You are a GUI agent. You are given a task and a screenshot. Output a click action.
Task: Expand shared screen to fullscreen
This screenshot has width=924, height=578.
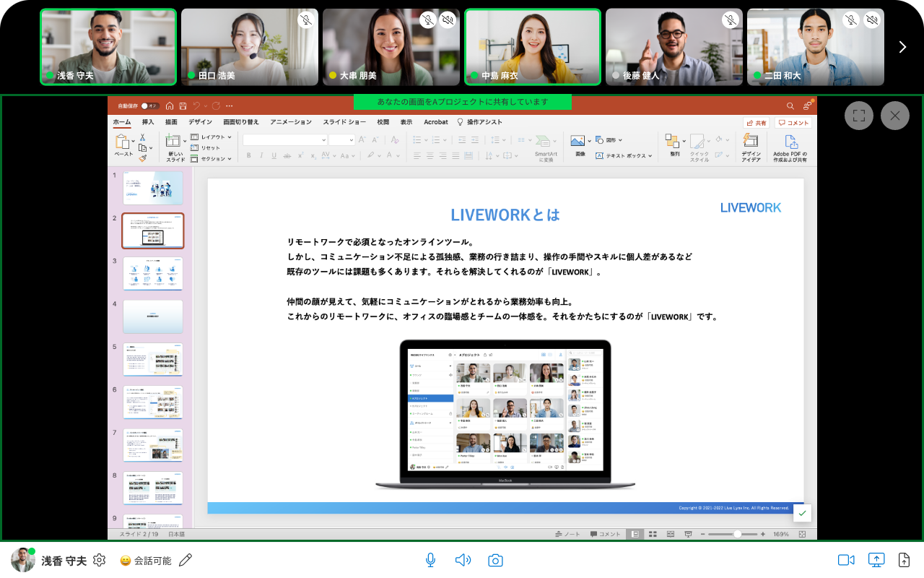(859, 116)
